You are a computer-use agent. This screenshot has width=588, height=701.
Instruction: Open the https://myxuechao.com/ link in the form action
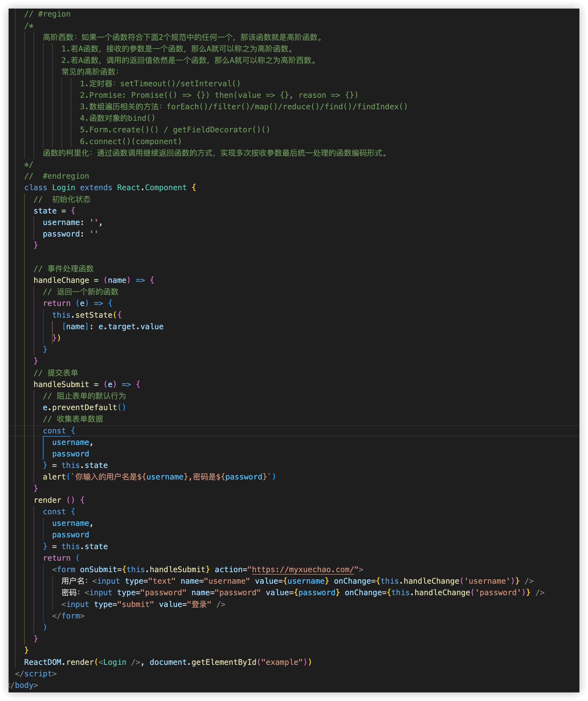click(x=303, y=569)
